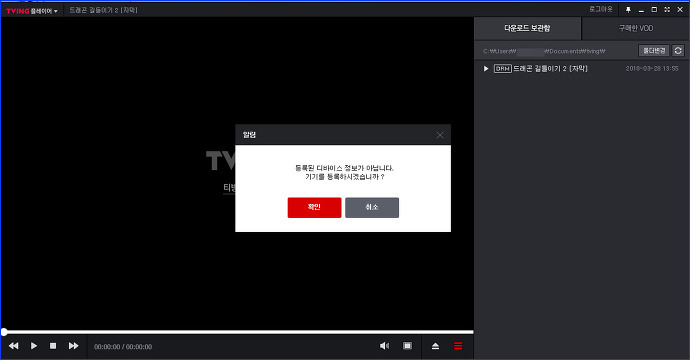Click the 폴더변경 button
The width and height of the screenshot is (690, 360).
click(654, 51)
